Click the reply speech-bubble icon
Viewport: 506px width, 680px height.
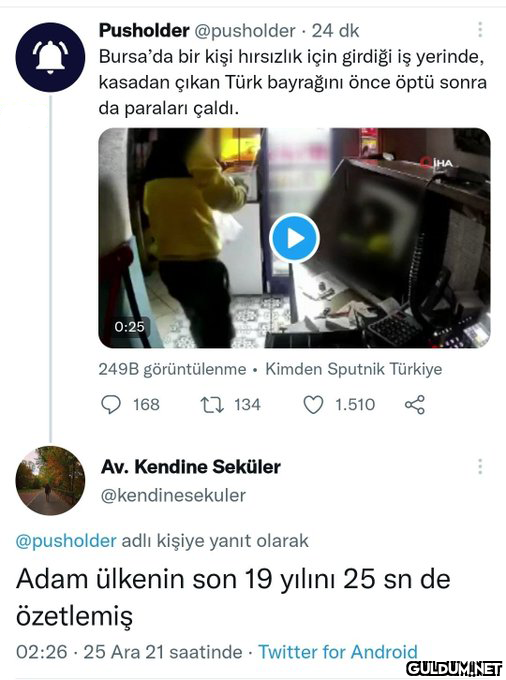[111, 405]
